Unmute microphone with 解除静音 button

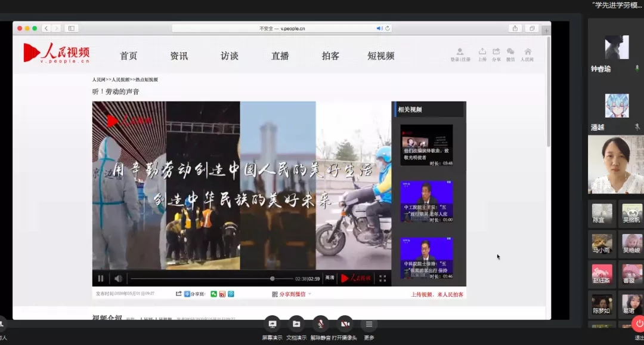point(321,324)
